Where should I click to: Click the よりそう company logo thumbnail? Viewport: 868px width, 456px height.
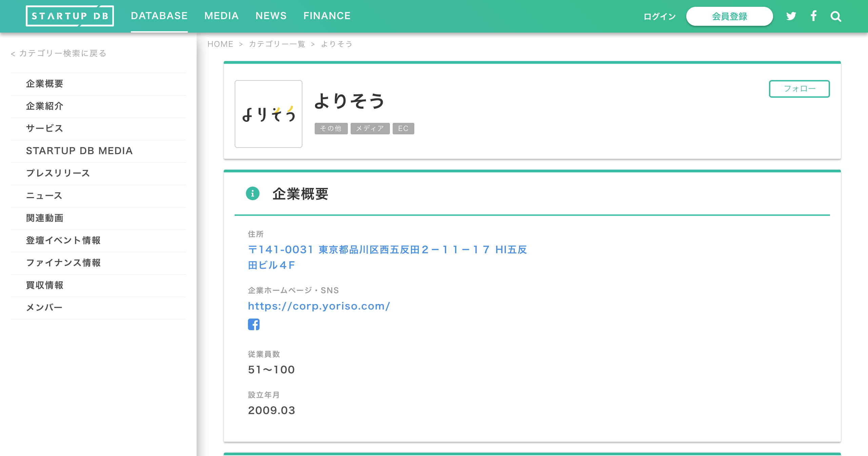click(268, 114)
